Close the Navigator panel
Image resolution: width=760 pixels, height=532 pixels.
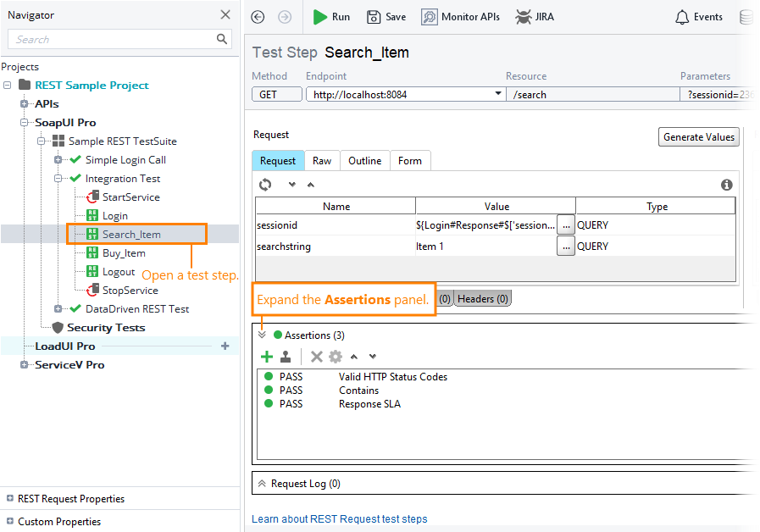[225, 14]
